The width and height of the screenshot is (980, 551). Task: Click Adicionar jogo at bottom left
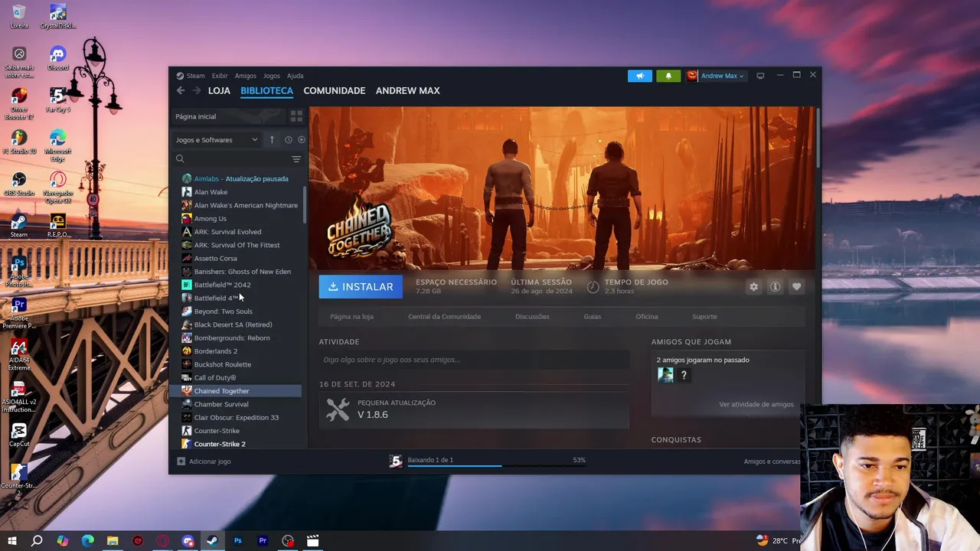(204, 461)
